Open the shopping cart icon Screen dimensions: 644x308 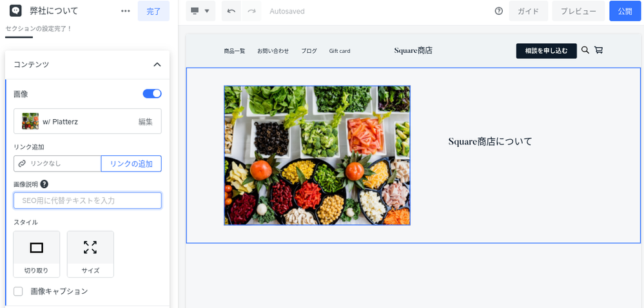click(x=599, y=50)
